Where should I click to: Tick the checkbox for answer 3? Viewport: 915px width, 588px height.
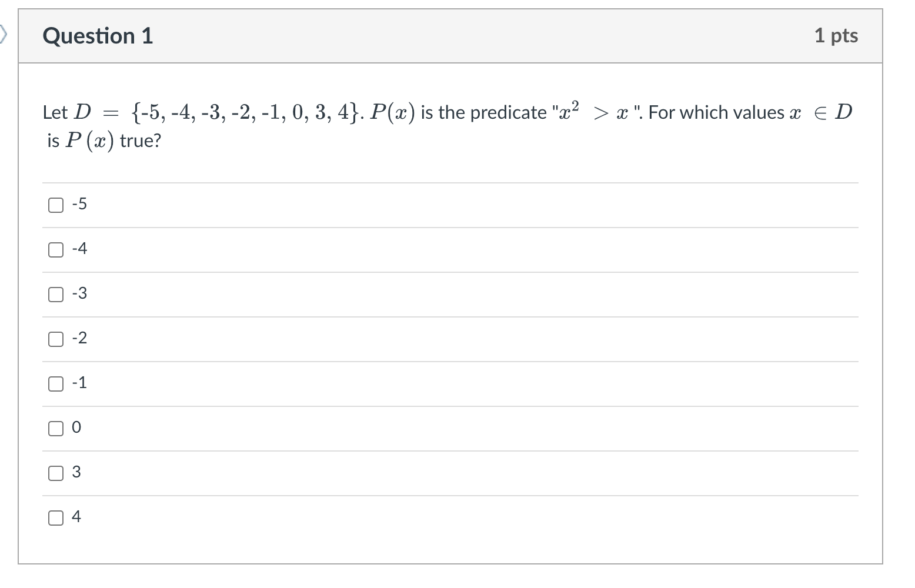56,473
